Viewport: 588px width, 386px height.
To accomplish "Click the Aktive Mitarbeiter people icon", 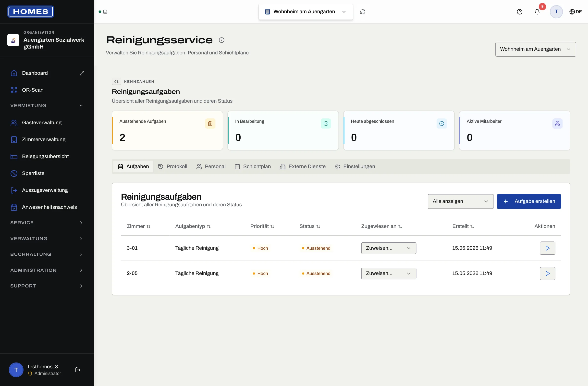I will 557,124.
